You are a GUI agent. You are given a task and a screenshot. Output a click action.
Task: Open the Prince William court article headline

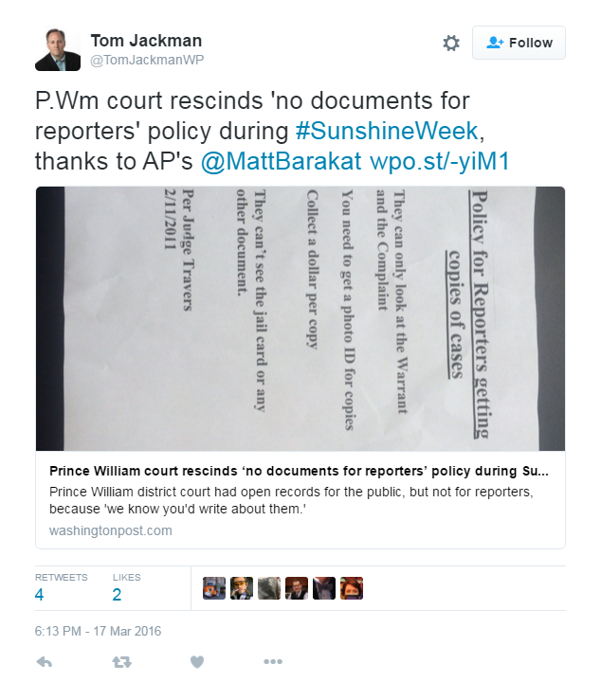[x=299, y=471]
